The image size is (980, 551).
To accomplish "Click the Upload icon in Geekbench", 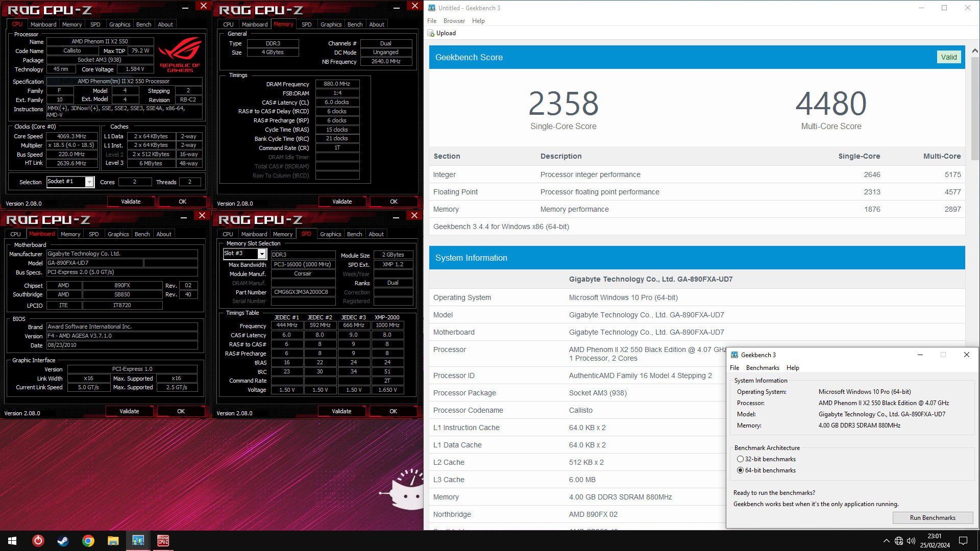I will (x=431, y=33).
